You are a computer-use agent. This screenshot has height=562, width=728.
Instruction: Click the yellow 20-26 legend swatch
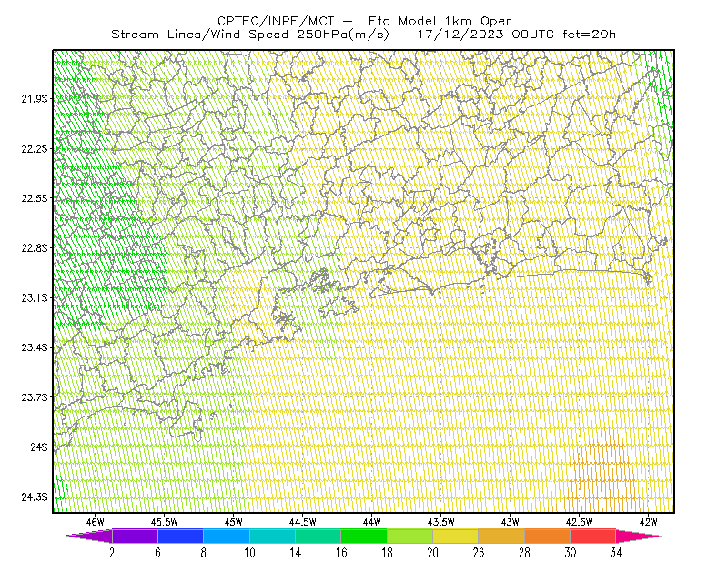(456, 536)
